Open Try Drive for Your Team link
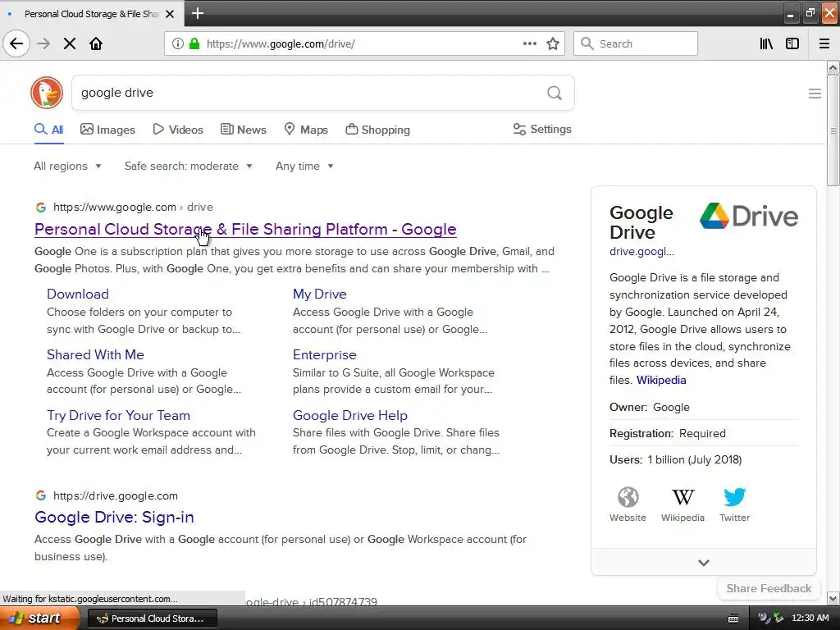The image size is (840, 630). pos(118,415)
